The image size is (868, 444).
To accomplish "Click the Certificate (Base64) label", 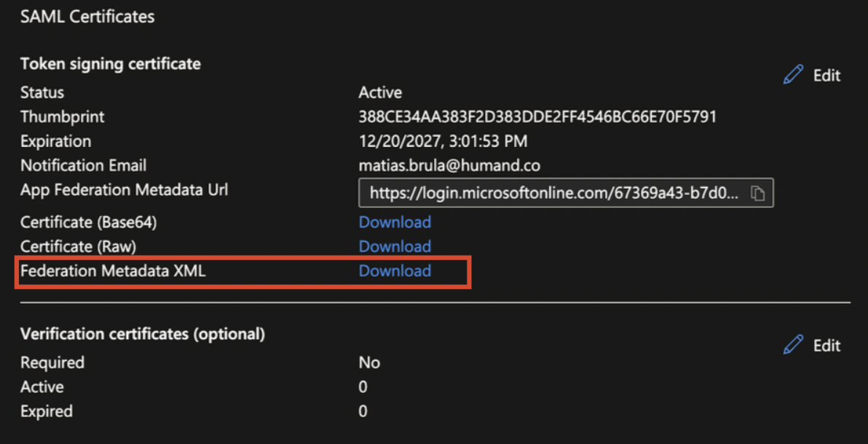I will click(89, 222).
